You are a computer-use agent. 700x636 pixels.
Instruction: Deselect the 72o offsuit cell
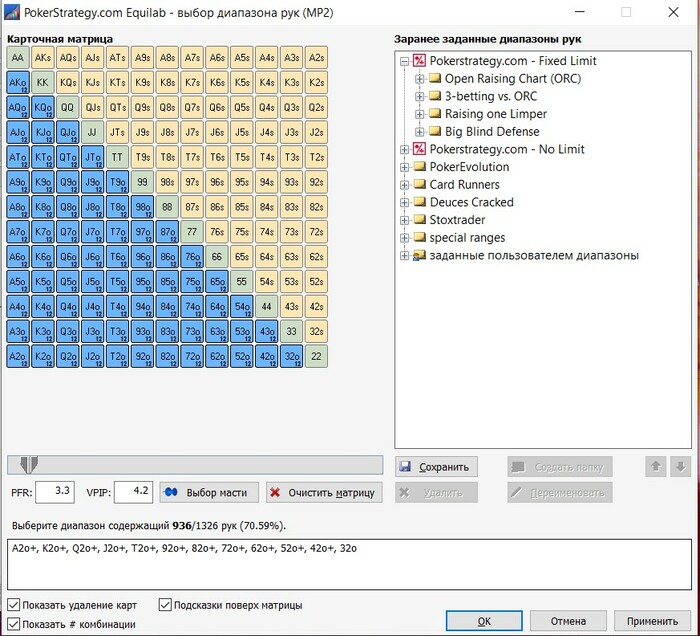pos(192,356)
